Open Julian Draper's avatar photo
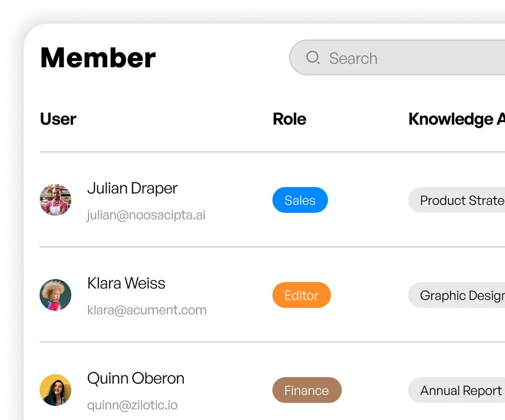This screenshot has width=505, height=420. pyautogui.click(x=55, y=200)
